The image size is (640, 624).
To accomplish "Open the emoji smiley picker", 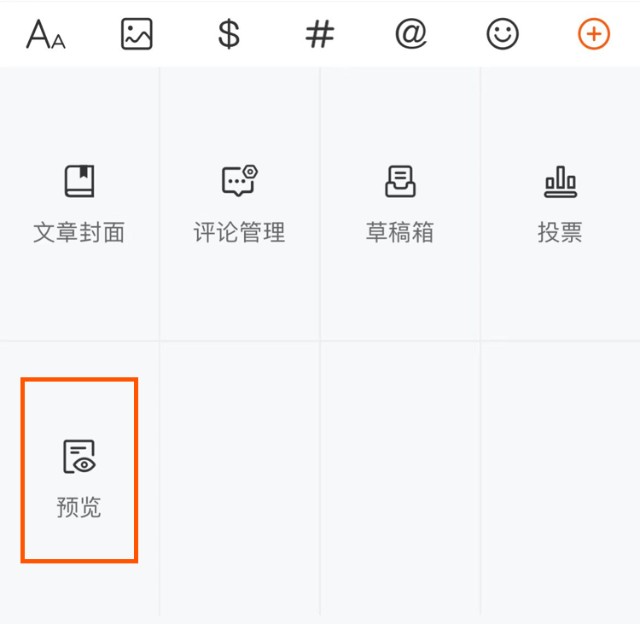I will tap(502, 34).
